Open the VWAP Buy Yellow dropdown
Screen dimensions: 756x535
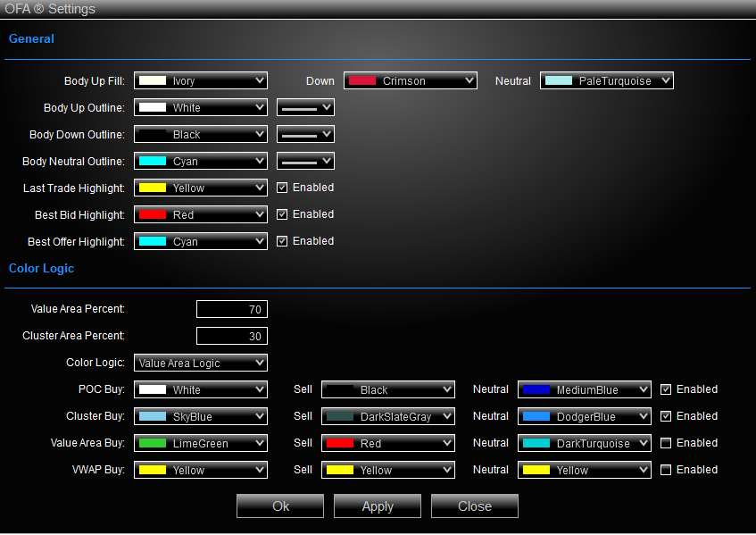tap(201, 470)
